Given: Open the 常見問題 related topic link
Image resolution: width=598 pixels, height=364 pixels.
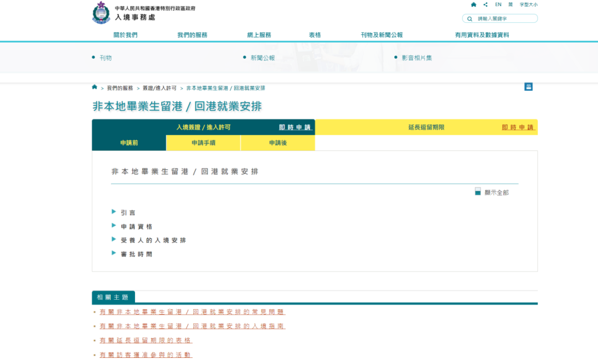Looking at the screenshot, I should tap(192, 312).
